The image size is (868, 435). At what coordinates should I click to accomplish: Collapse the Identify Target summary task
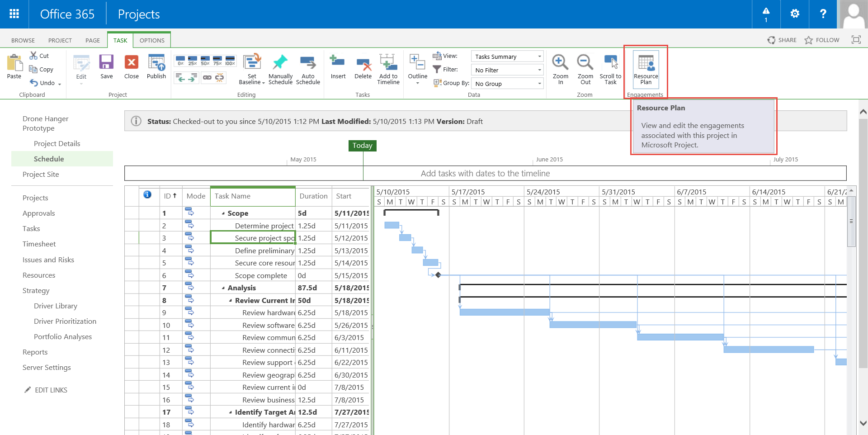click(231, 412)
